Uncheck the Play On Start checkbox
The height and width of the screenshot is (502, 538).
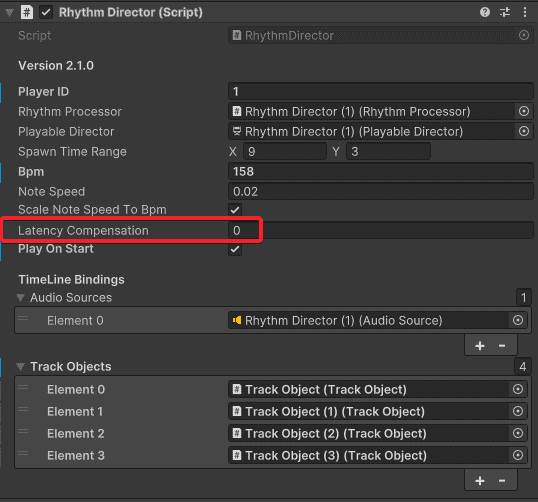pyautogui.click(x=235, y=249)
